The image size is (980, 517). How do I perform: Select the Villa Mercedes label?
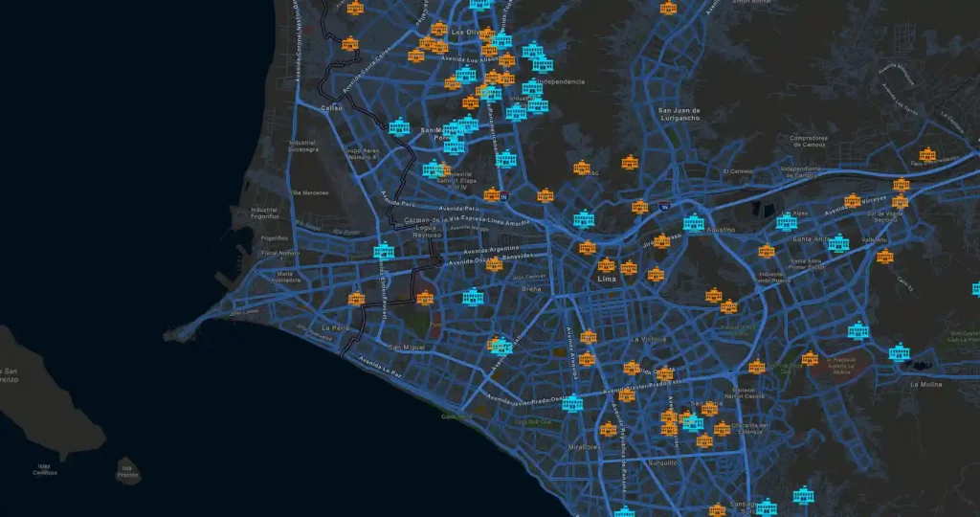pos(309,193)
